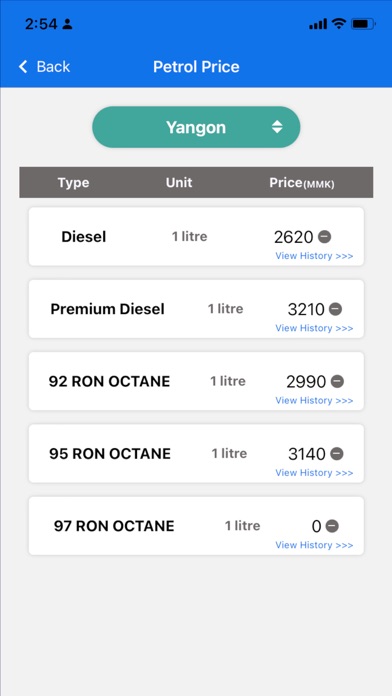Tap the battery status icon
The image size is (392, 696).
(x=364, y=24)
